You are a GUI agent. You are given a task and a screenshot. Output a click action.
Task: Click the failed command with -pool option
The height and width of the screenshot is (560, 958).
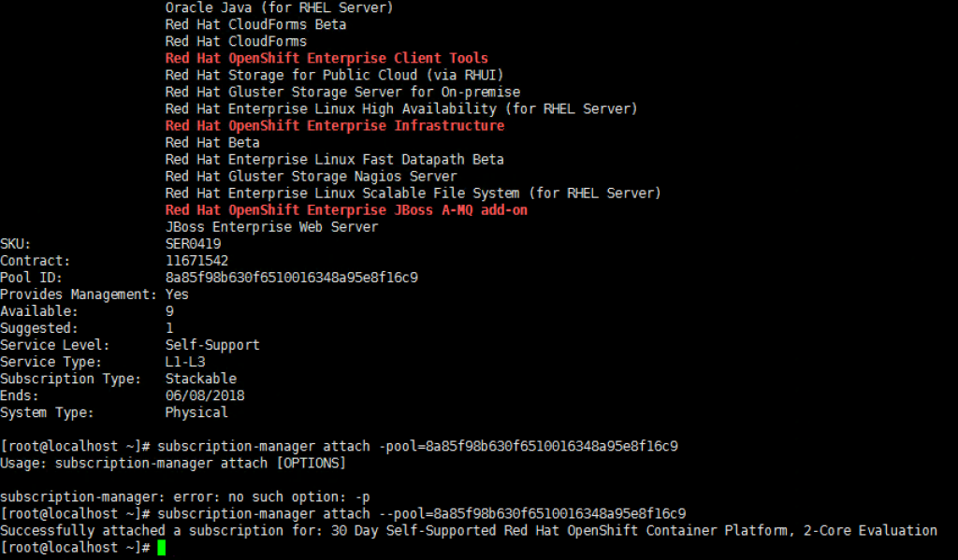(x=417, y=447)
